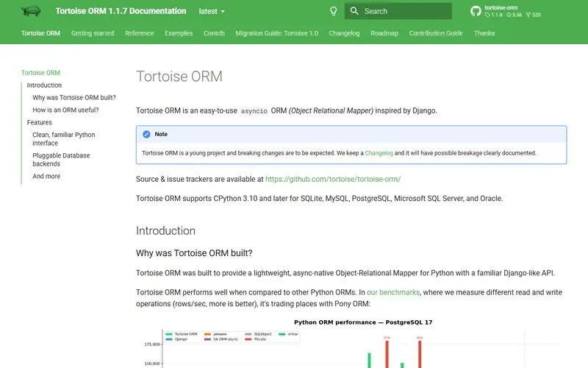Screen dimensions: 588x368
Task: Open the 'latest' version dropdown
Action: click(212, 11)
